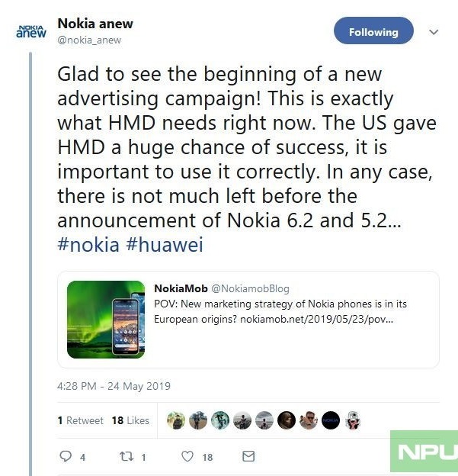Screen dimensions: 458x476
Task: Toggle the Following button
Action: [373, 31]
